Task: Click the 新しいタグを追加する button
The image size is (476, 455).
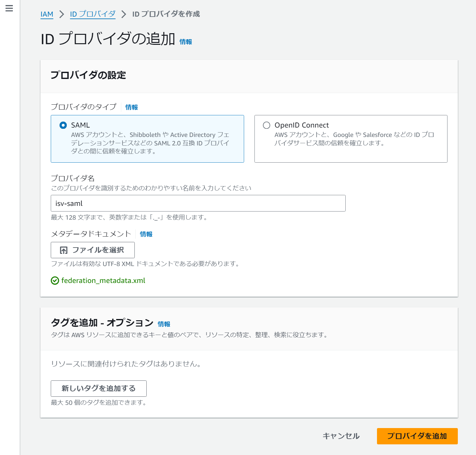Action: pyautogui.click(x=98, y=388)
